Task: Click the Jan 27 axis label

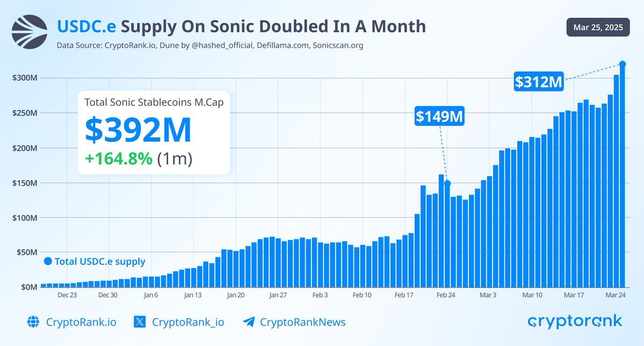Action: pos(278,295)
